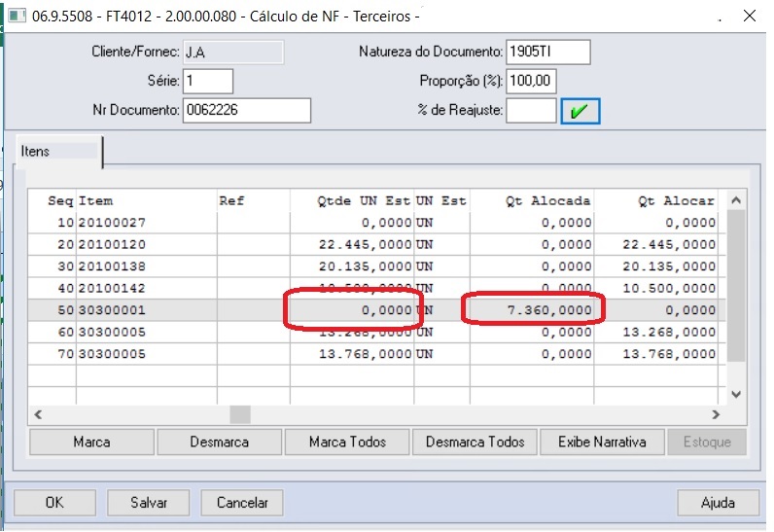Click the Desmarca Todos button
The height and width of the screenshot is (532, 774).
(x=475, y=442)
